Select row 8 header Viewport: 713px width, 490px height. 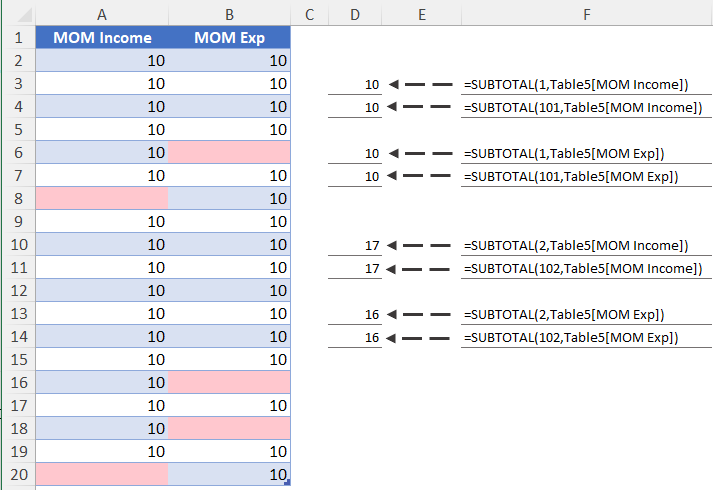tap(19, 198)
